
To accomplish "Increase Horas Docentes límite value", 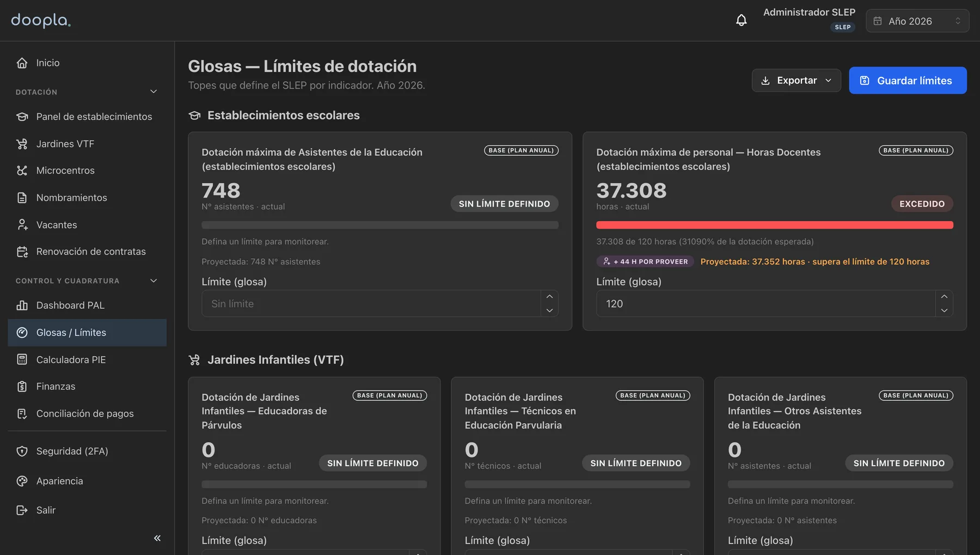I will tap(944, 297).
